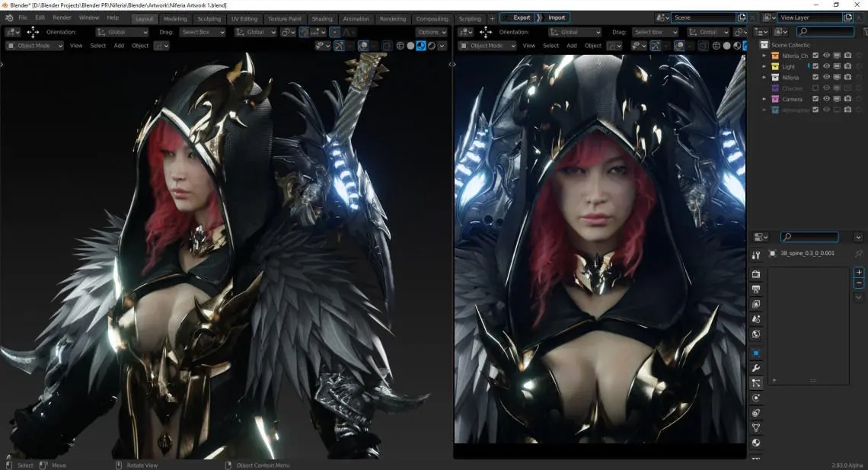Image resolution: width=868 pixels, height=470 pixels.
Task: Switch to the Sculpting workspace tab
Action: [209, 19]
